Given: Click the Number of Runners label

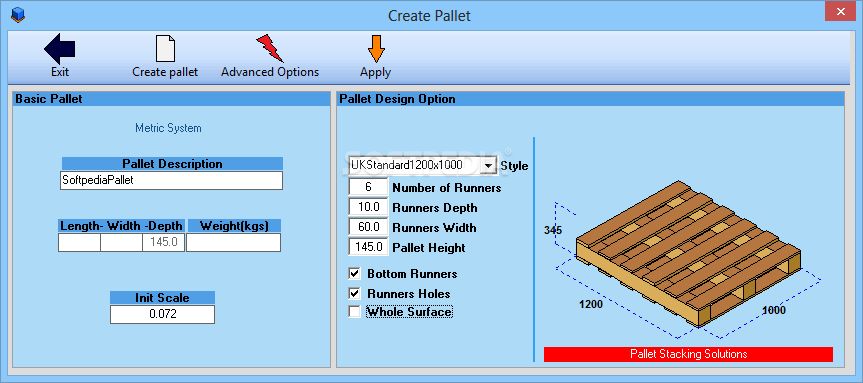Looking at the screenshot, I should [x=447, y=188].
